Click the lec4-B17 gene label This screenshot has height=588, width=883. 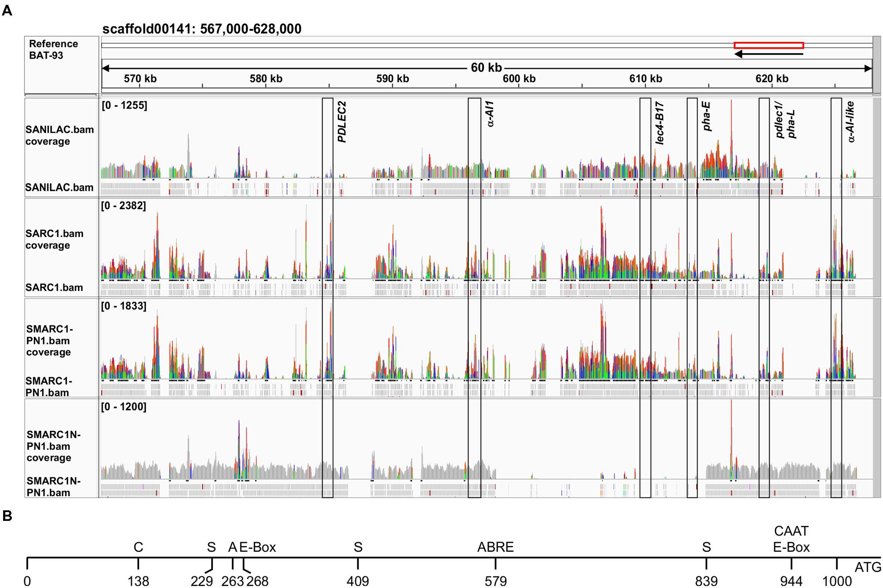[659, 123]
